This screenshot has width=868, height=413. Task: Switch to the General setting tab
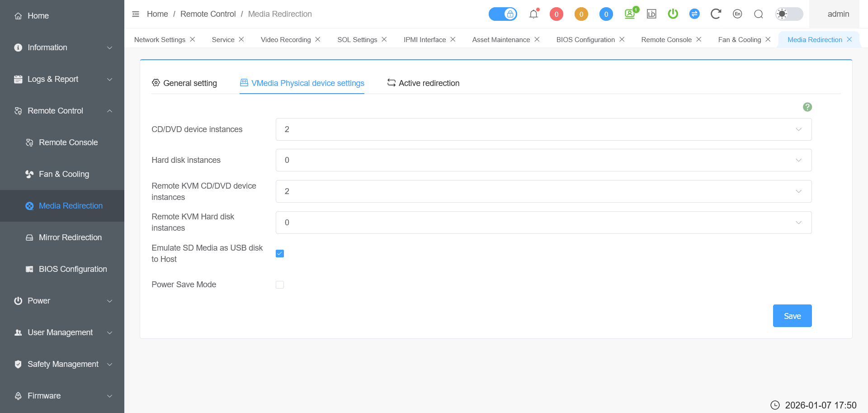coord(184,83)
